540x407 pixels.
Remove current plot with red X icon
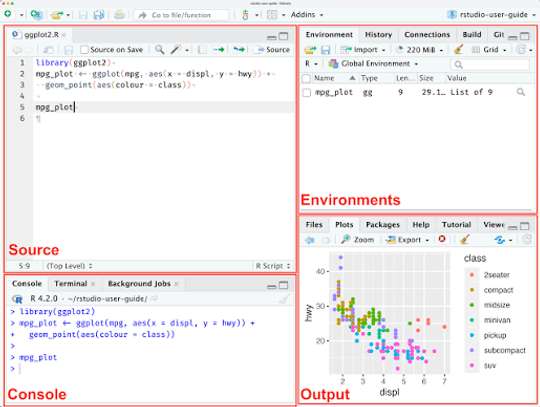[x=442, y=239]
